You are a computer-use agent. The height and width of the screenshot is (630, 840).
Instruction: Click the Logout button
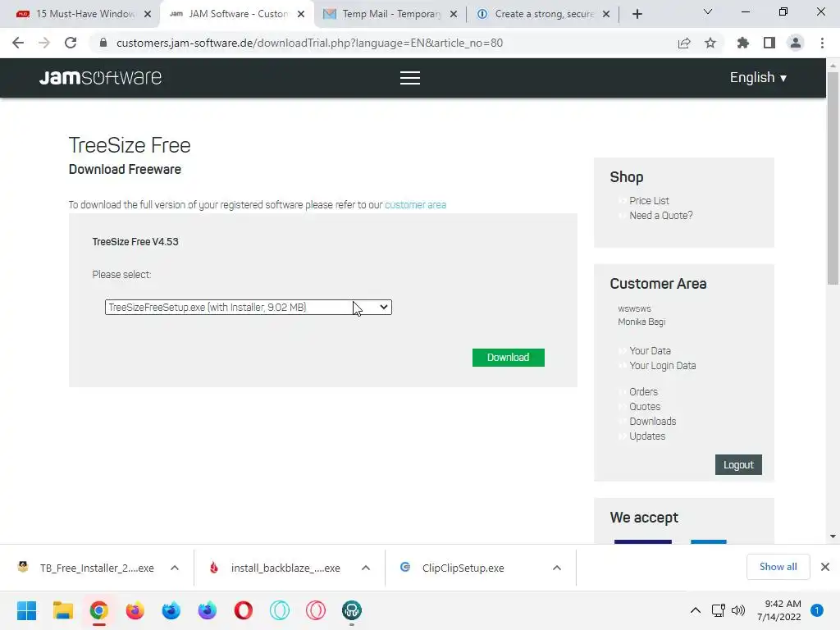[738, 464]
